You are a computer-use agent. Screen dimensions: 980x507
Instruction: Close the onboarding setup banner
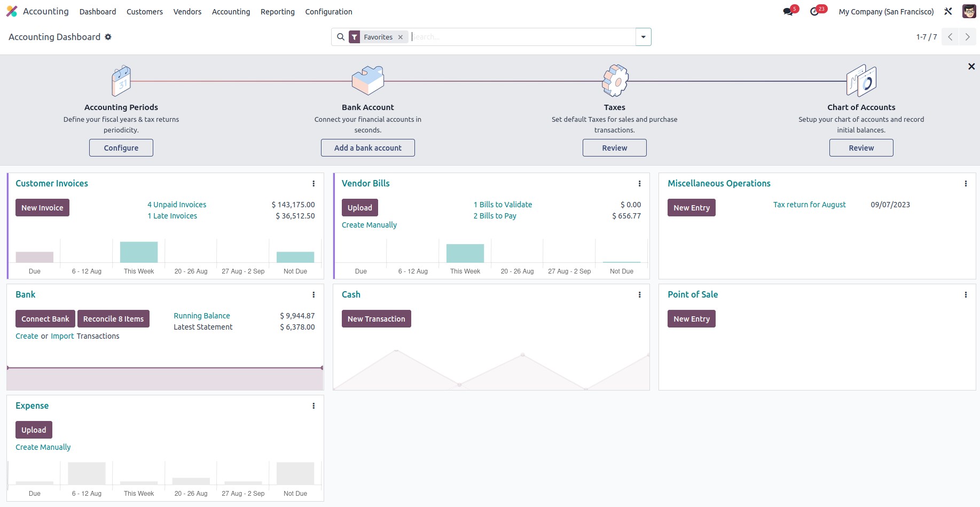(x=971, y=66)
